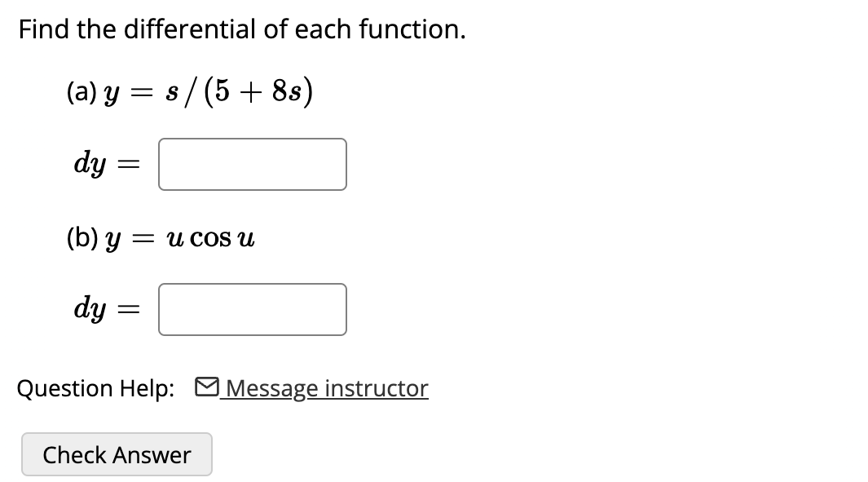Click inside the dy field under s/(5+8s)
The width and height of the screenshot is (868, 482).
tap(252, 164)
